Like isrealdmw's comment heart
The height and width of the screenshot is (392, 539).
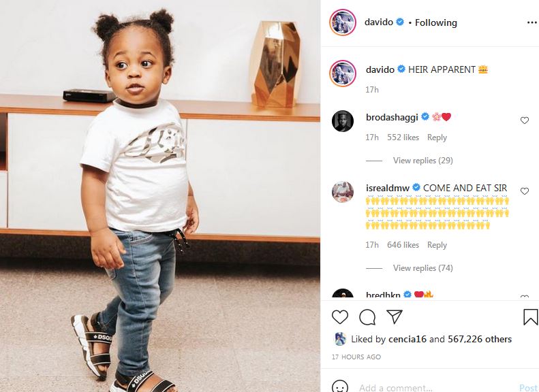point(524,191)
